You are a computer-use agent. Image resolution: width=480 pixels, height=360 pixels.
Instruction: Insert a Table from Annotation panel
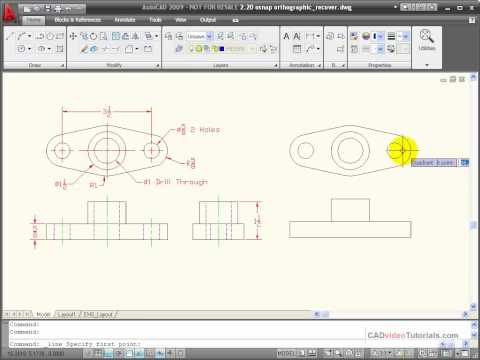click(x=297, y=49)
